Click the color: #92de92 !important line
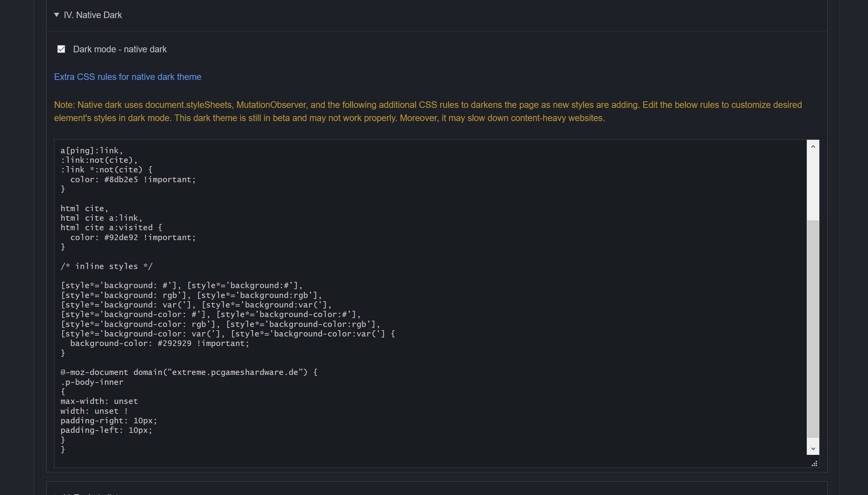 point(133,237)
